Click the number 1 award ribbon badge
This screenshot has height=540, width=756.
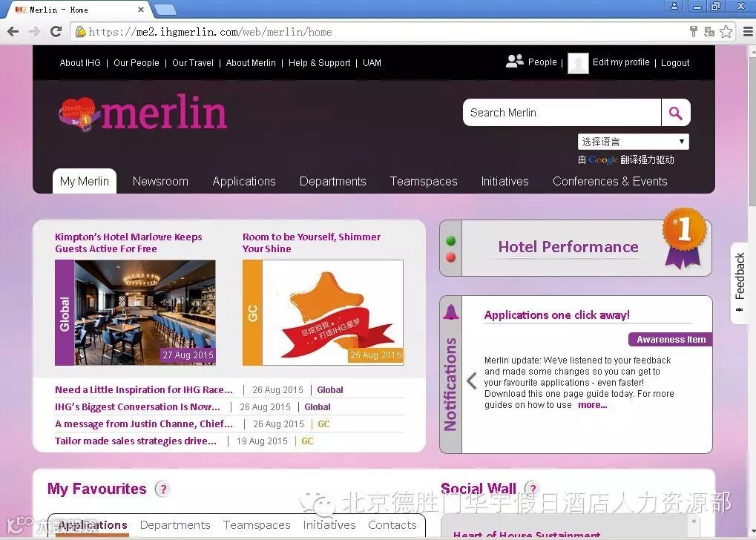[x=684, y=237]
